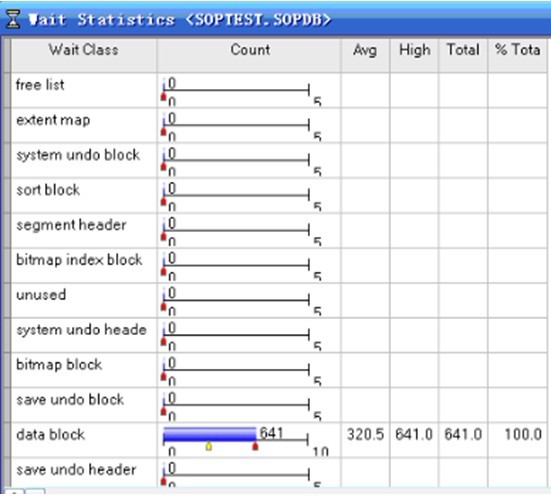Image resolution: width=551 pixels, height=496 pixels.
Task: Click the red marker on free list gauge
Action: (x=163, y=96)
